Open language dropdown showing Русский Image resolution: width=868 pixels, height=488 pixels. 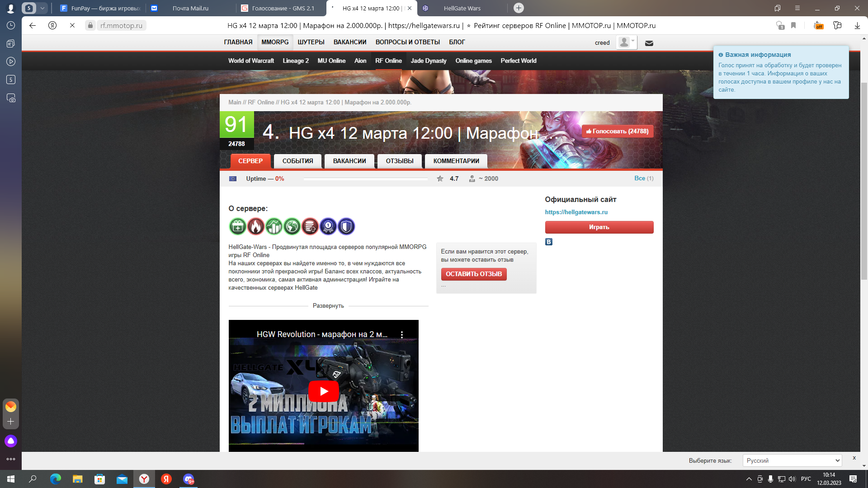pos(792,460)
